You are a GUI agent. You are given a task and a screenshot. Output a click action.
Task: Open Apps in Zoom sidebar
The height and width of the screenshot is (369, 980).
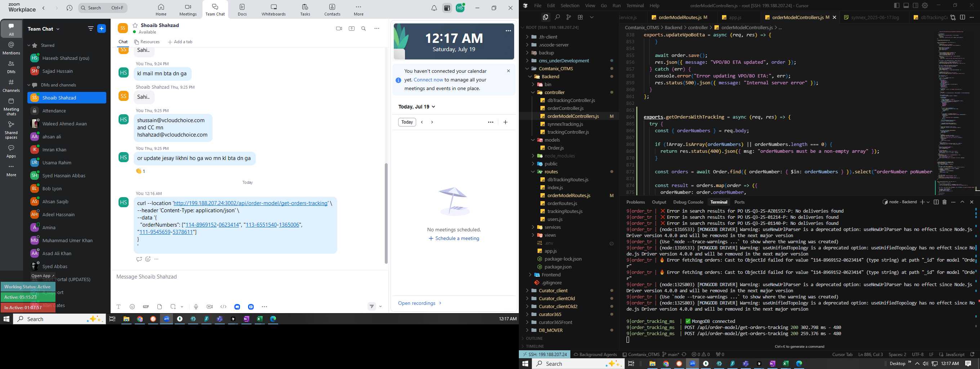point(12,151)
